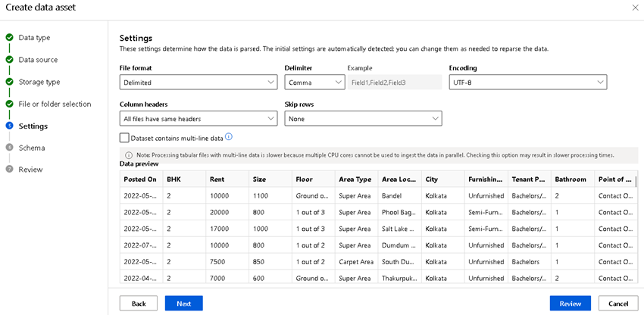Image resolution: width=644 pixels, height=315 pixels.
Task: Go to File or folder selection step
Action: (55, 104)
